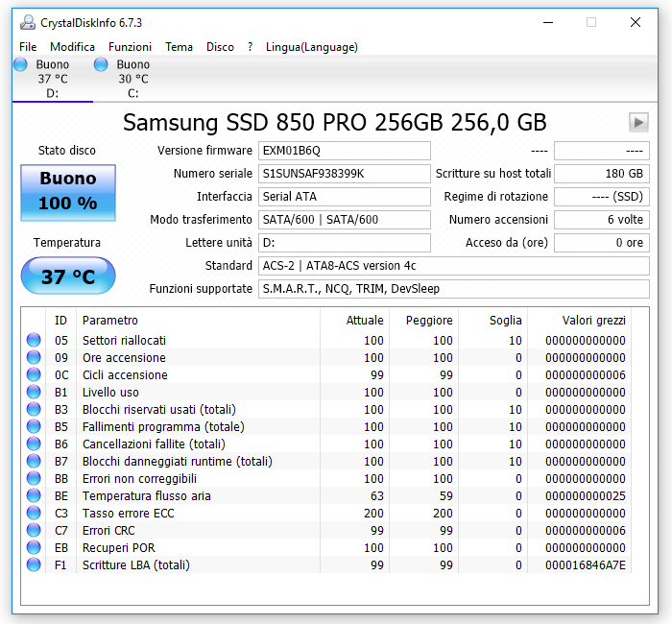Click status orb for Cicli accensione
Image resolution: width=672 pixels, height=624 pixels.
pos(34,374)
